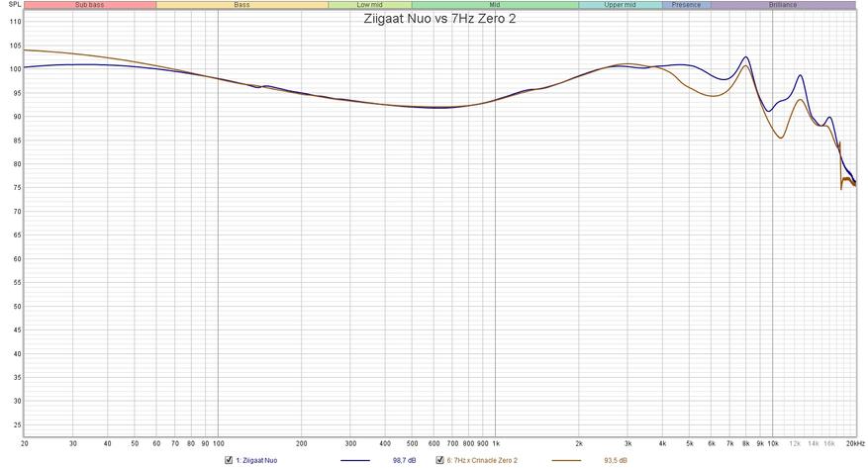Click the Upper mid band header
The height and width of the screenshot is (468, 868).
[x=620, y=5]
